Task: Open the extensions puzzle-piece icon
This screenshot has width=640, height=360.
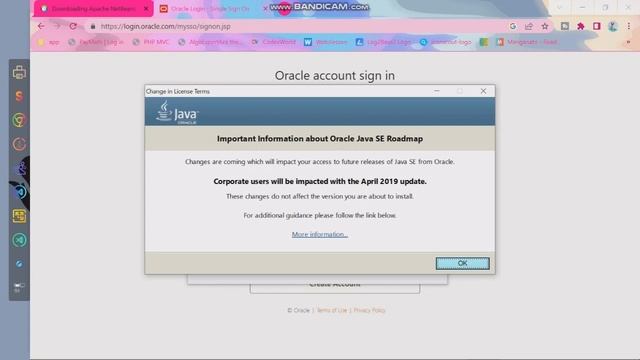Action: [580, 26]
